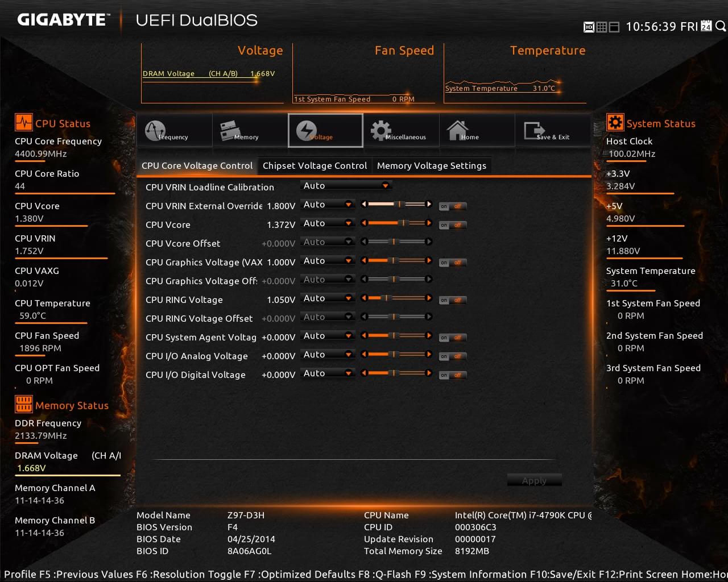This screenshot has width=728, height=582.
Task: Click CPU VRIN External Override slider handle
Action: click(400, 204)
